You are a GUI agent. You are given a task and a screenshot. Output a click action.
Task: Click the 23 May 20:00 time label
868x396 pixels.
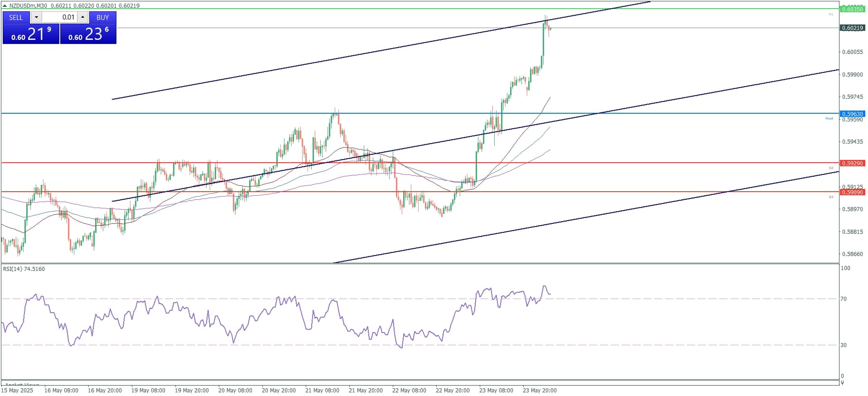pyautogui.click(x=540, y=391)
